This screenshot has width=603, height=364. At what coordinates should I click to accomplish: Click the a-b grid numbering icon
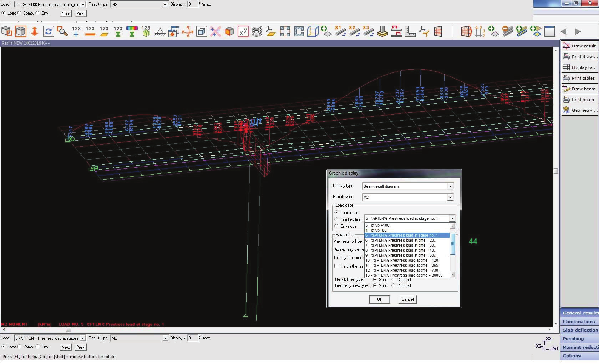[x=480, y=31]
